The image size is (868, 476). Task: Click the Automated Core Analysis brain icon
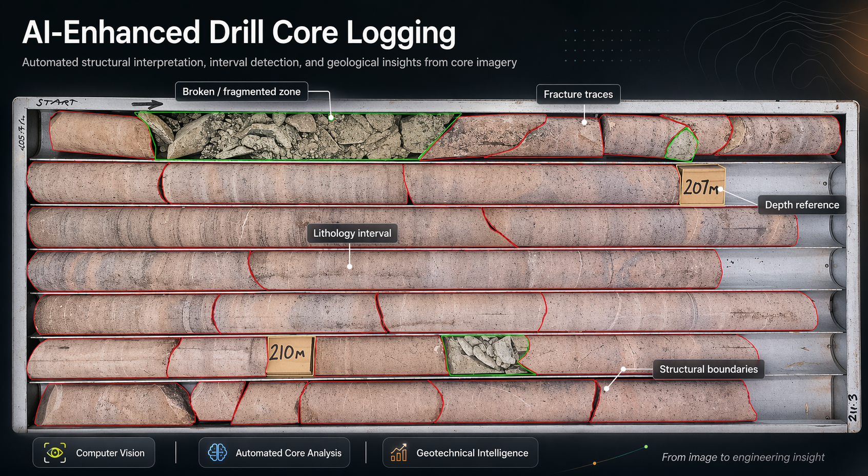coord(217,452)
